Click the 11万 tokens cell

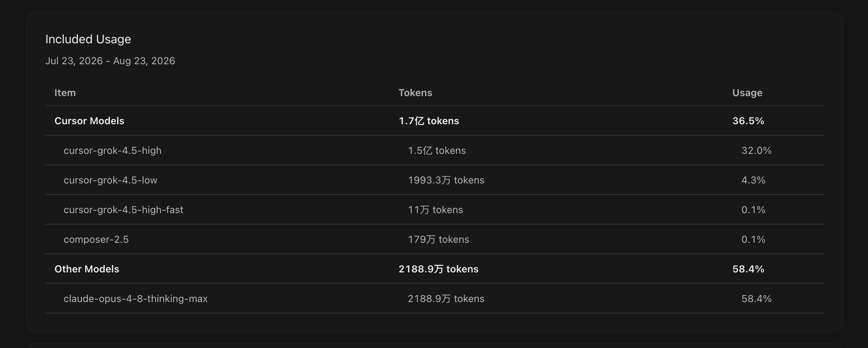[436, 210]
